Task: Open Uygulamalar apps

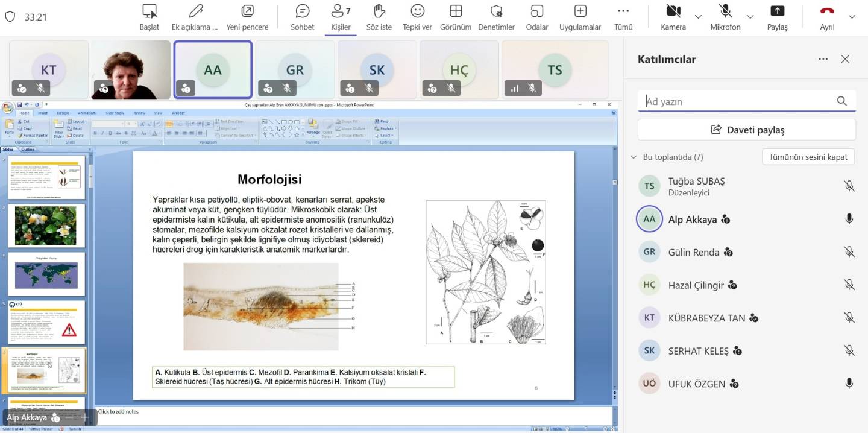Action: 580,17
